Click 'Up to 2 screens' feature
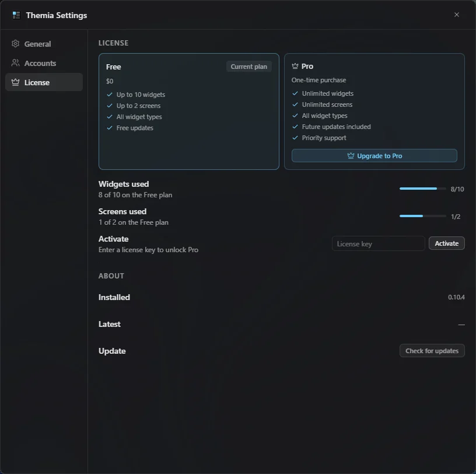Screen dimensions: 476x474 coord(138,106)
